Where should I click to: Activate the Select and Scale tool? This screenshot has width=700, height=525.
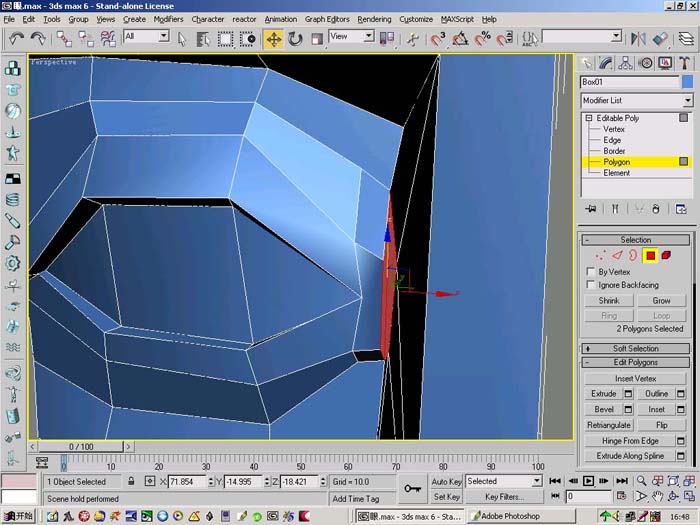click(x=317, y=39)
